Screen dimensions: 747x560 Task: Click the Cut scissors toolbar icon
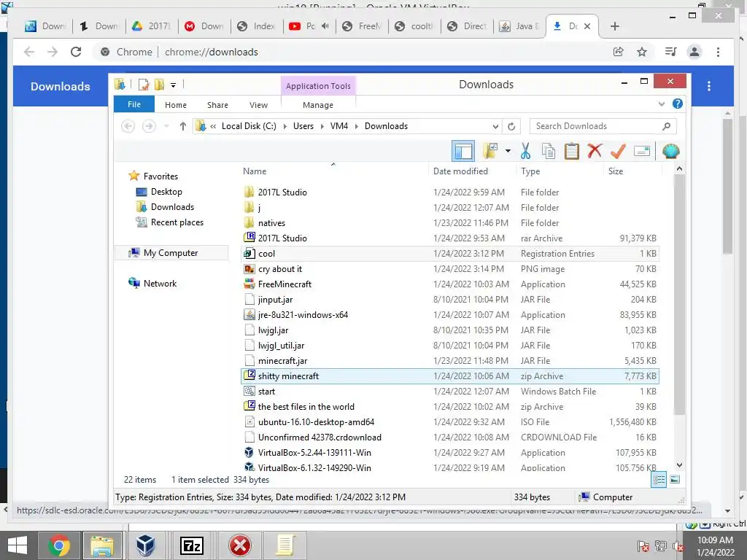pyautogui.click(x=525, y=152)
